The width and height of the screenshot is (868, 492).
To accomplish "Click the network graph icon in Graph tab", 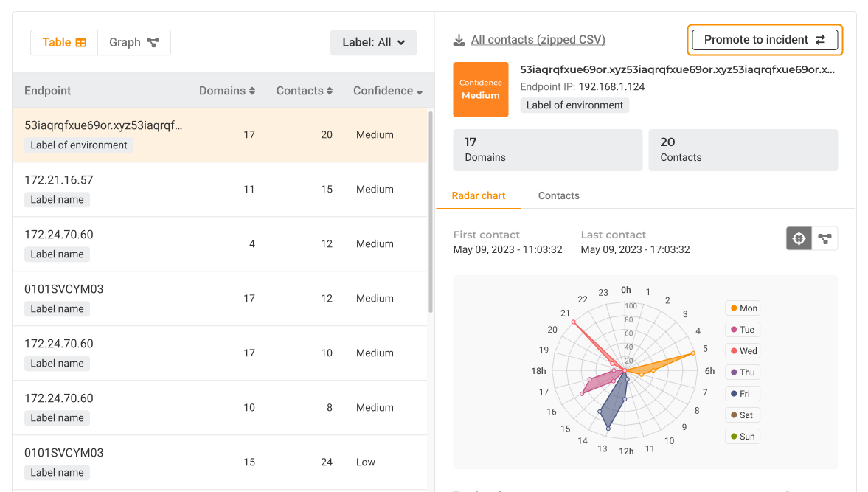I will point(153,43).
